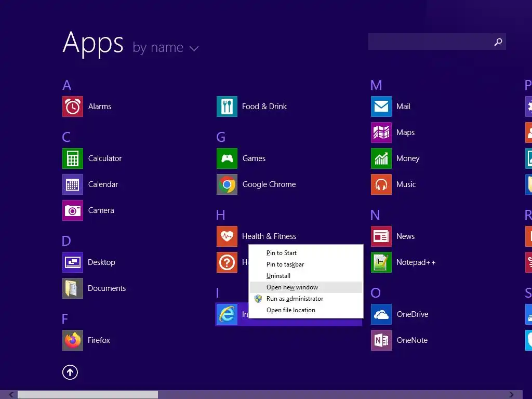
Task: Open the Camera app icon
Action: click(x=73, y=210)
